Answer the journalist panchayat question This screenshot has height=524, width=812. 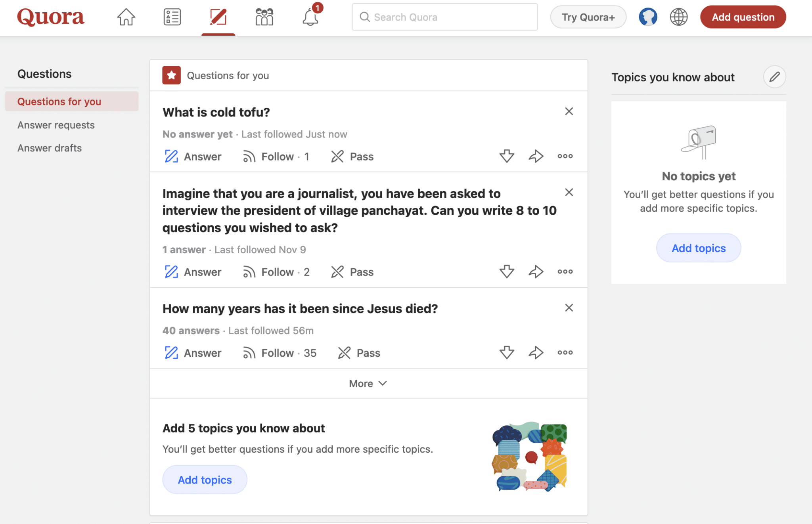(193, 272)
